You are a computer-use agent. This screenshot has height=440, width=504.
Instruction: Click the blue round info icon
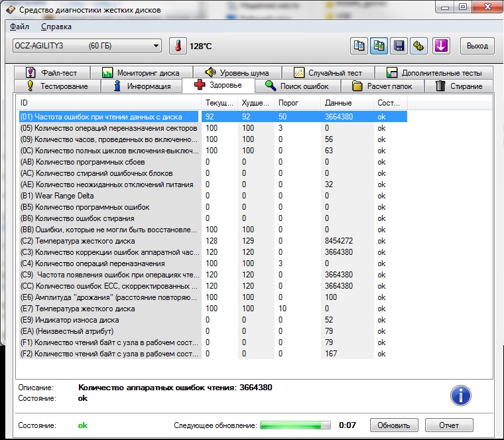[x=461, y=396]
